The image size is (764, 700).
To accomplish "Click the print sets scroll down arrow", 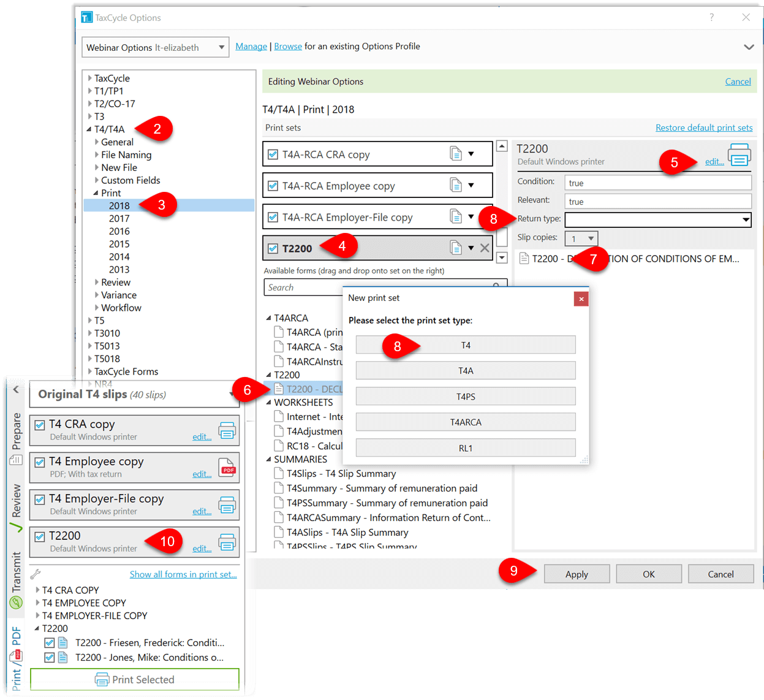I will 502,257.
